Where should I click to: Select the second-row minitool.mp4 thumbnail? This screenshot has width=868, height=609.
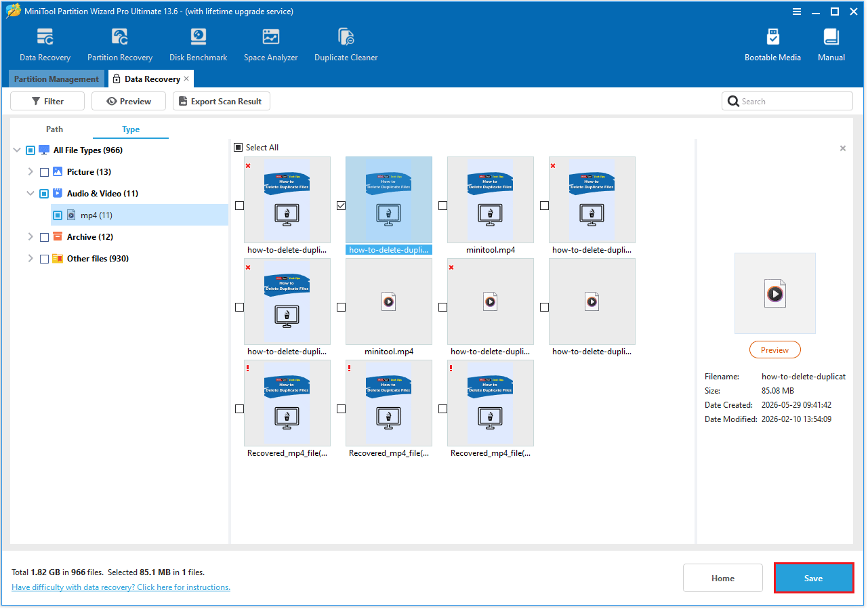(389, 301)
